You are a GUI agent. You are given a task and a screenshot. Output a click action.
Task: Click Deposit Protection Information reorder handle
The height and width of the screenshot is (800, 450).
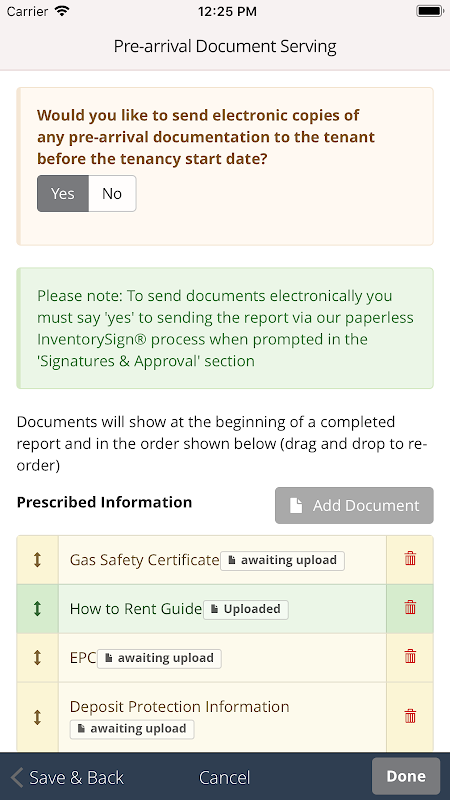click(37, 717)
